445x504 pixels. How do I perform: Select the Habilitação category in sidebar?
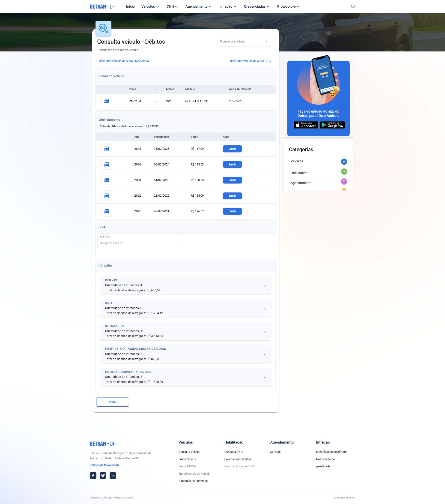(x=299, y=173)
